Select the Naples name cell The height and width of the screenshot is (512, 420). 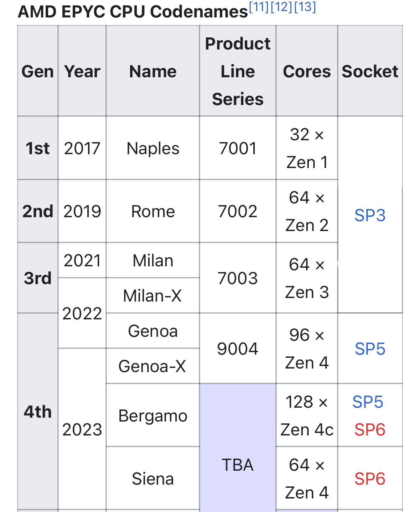[153, 148]
